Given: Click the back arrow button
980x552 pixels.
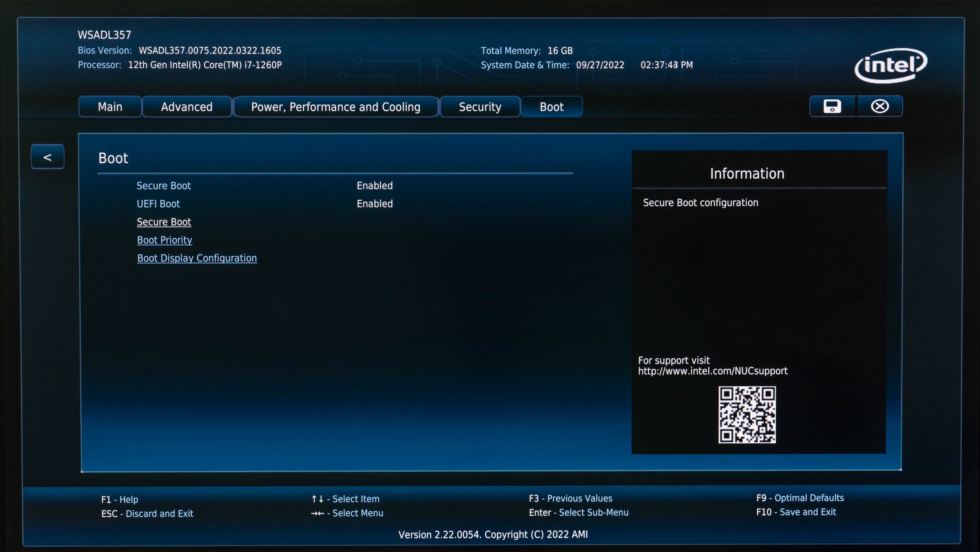Looking at the screenshot, I should [x=47, y=157].
